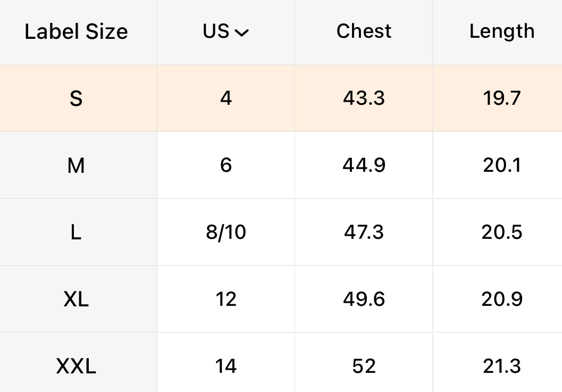Click the Label Size column header
This screenshot has width=562, height=392.
[76, 31]
